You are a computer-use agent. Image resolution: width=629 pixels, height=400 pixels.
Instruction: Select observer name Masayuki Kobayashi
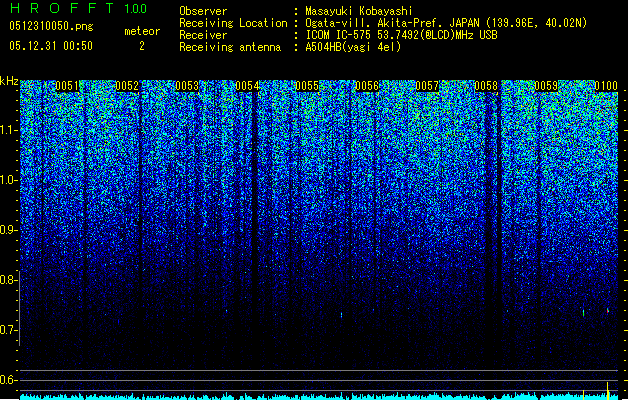pos(359,11)
